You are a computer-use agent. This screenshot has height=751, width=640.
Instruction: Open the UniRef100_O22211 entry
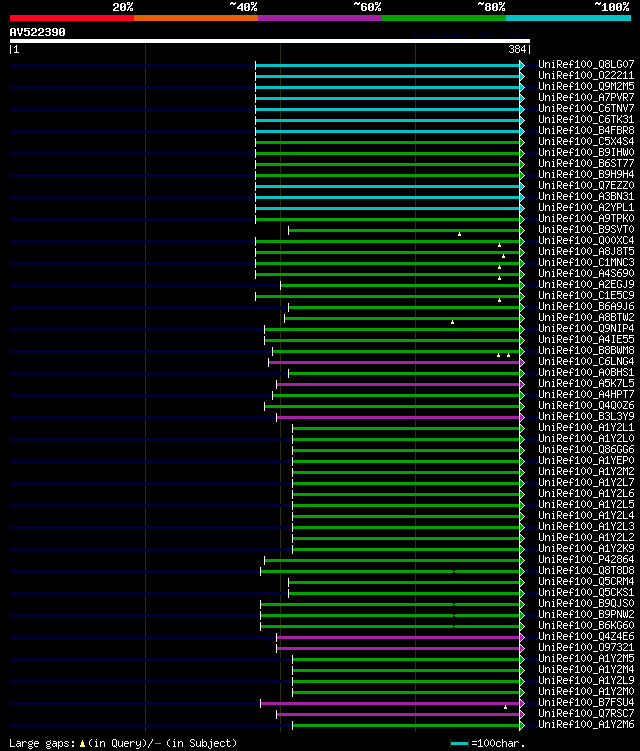point(586,75)
